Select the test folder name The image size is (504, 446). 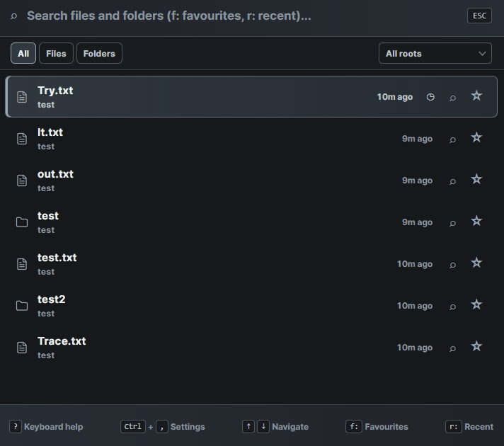tap(48, 216)
